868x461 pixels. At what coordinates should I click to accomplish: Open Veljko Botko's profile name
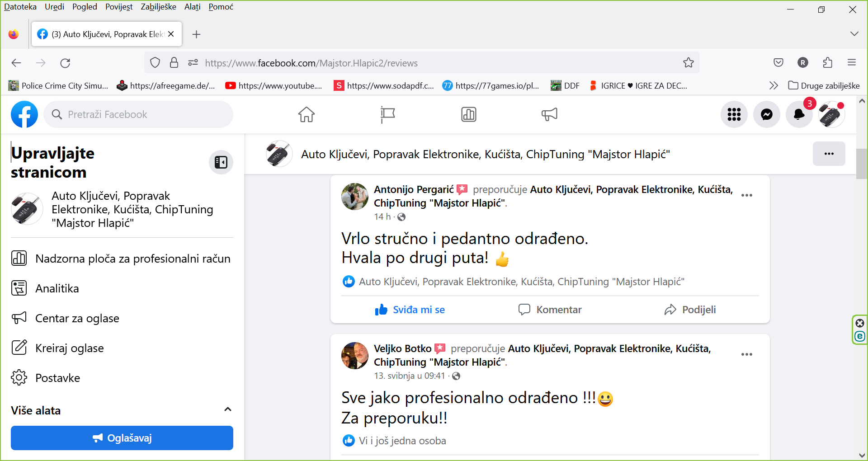tap(402, 348)
